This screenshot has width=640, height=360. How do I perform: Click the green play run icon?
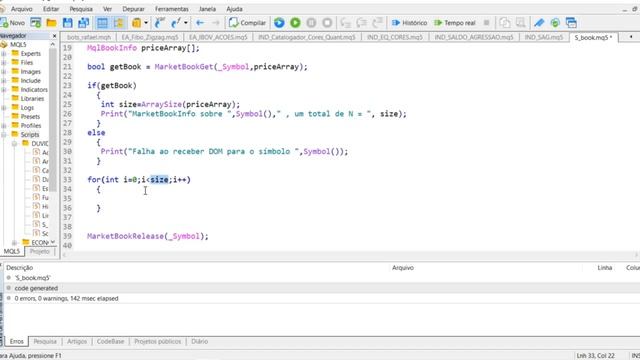295,23
